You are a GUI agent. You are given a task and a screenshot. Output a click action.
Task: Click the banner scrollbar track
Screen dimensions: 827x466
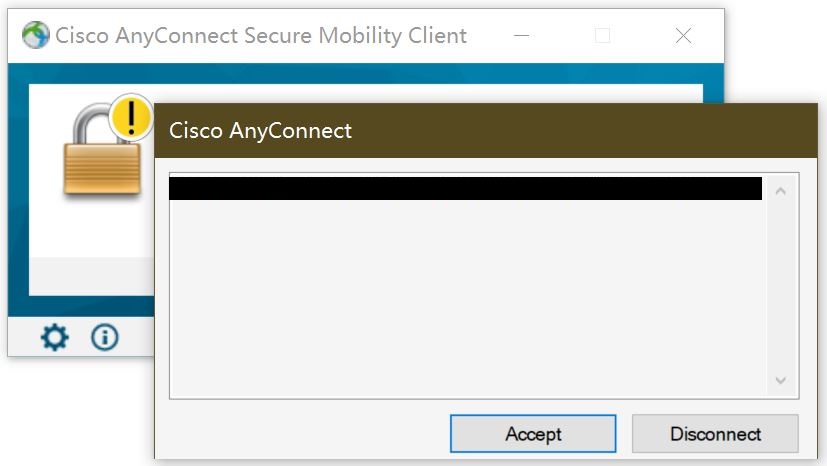pos(781,285)
